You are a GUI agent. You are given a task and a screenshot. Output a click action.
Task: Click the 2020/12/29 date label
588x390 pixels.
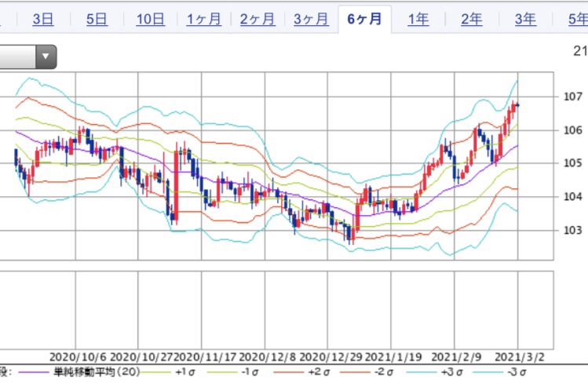tap(331, 357)
